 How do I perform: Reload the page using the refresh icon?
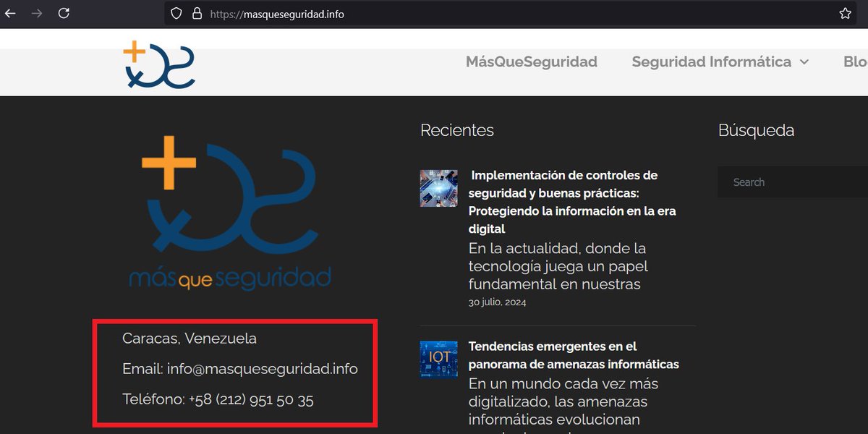tap(64, 13)
